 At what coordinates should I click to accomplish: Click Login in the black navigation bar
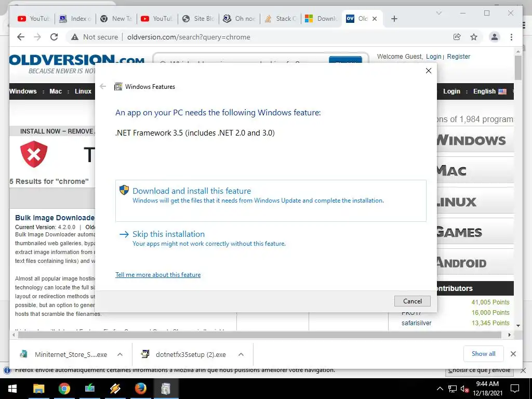click(x=451, y=91)
